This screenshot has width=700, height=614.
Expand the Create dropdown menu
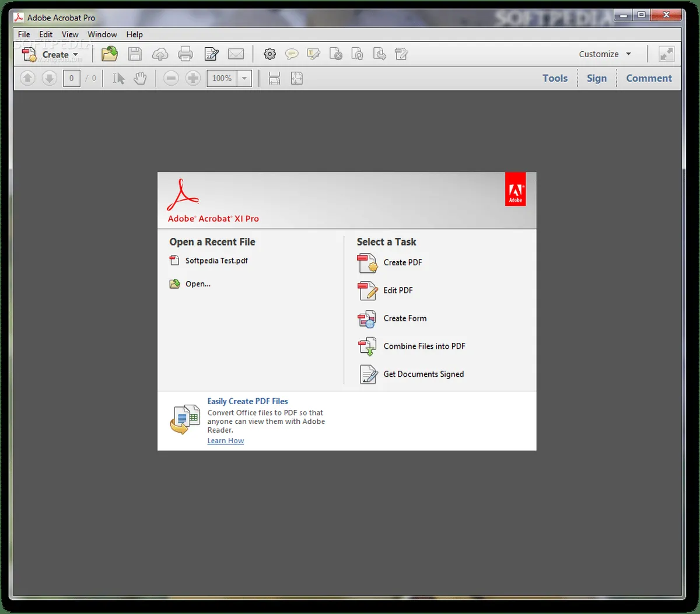(x=75, y=55)
